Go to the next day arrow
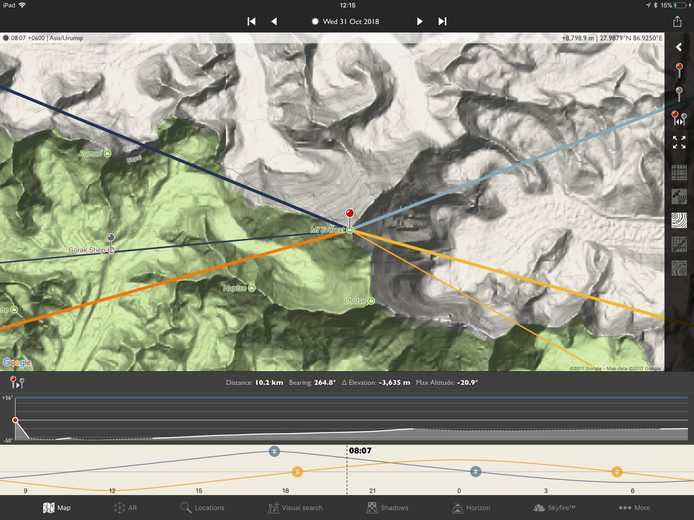This screenshot has height=520, width=694. click(x=419, y=21)
